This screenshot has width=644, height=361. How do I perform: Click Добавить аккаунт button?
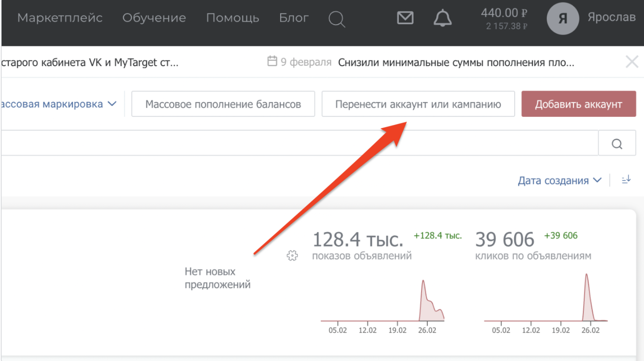click(578, 104)
